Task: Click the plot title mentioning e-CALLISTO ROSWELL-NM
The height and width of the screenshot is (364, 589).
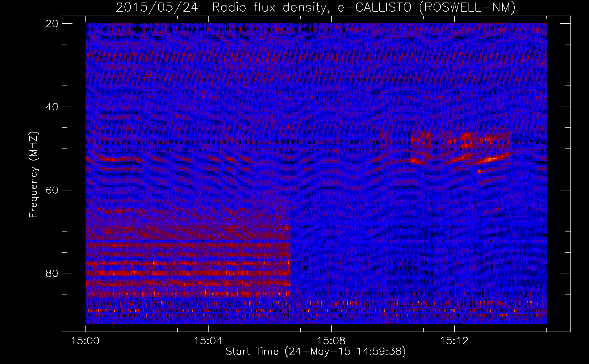Action: click(316, 7)
